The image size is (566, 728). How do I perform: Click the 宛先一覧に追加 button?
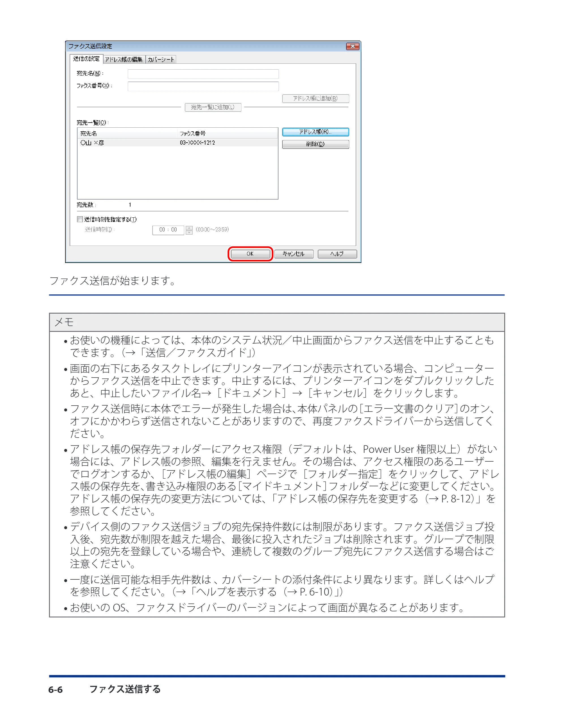(x=213, y=107)
